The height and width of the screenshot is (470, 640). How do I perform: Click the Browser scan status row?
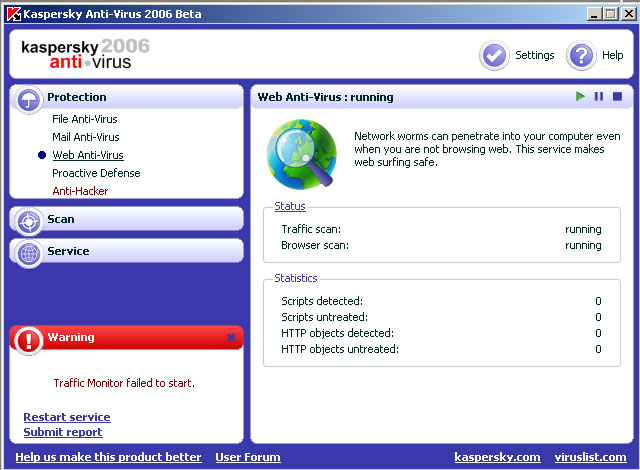click(441, 246)
